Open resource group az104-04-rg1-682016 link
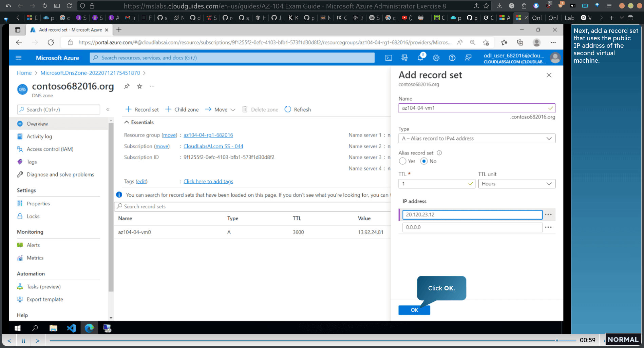 (208, 135)
